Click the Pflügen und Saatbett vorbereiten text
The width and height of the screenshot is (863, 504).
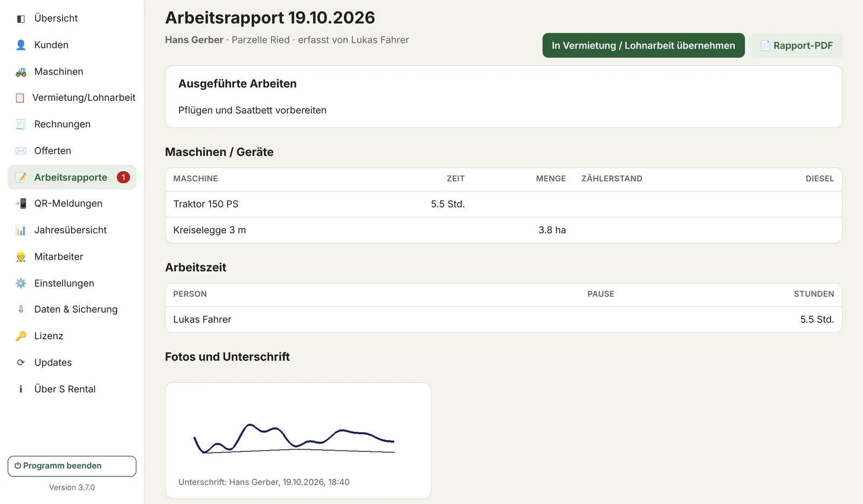[x=252, y=111]
